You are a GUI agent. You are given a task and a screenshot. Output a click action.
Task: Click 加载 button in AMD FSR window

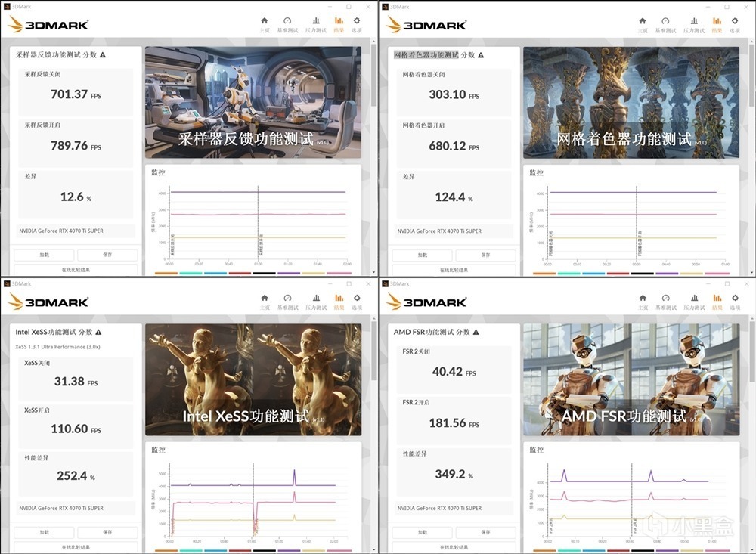coord(422,532)
